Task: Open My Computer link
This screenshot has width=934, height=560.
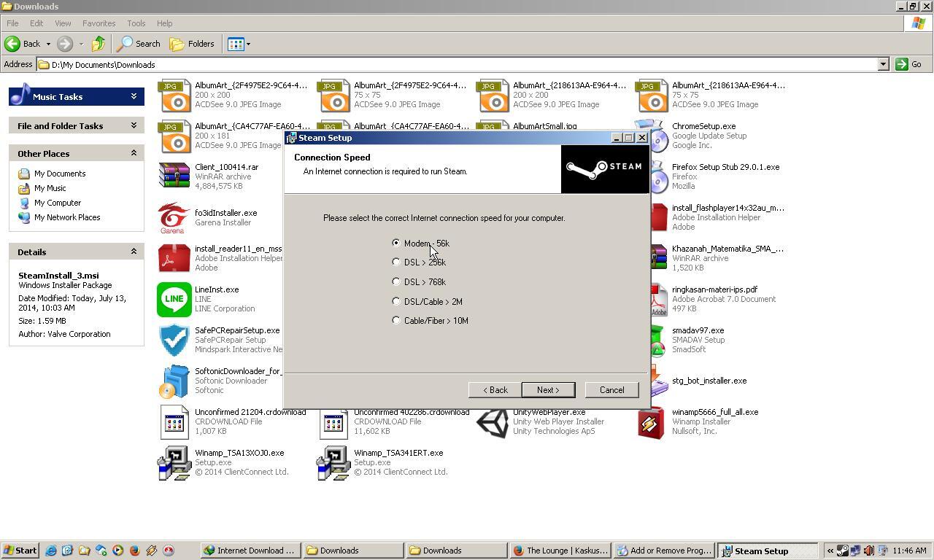Action: point(58,203)
